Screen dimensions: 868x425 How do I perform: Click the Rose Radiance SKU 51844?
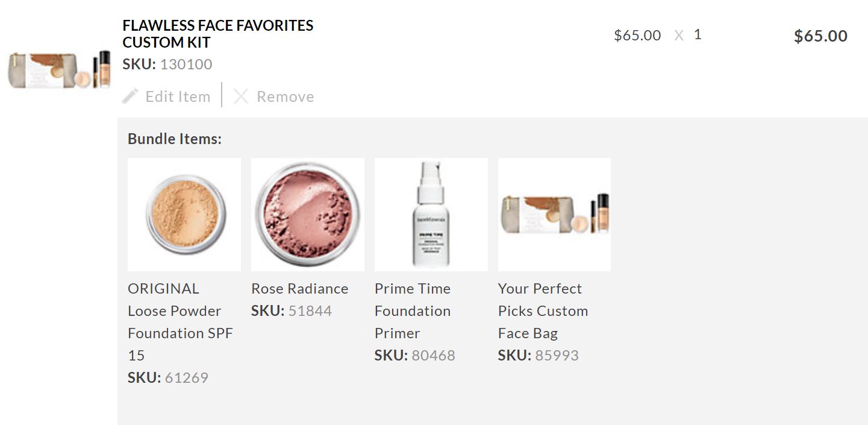(310, 311)
